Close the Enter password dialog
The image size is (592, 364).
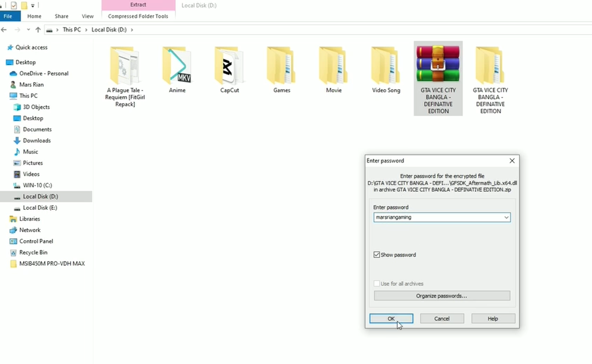pos(512,161)
